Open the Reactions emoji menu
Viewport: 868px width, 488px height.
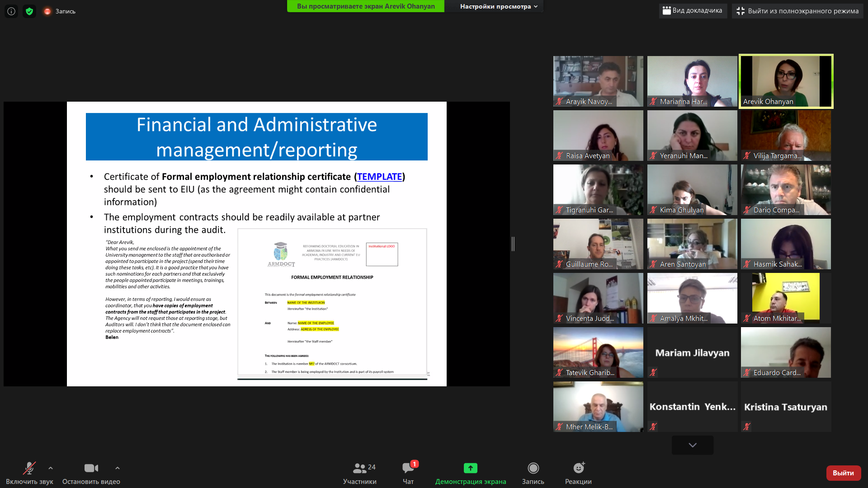[578, 468]
